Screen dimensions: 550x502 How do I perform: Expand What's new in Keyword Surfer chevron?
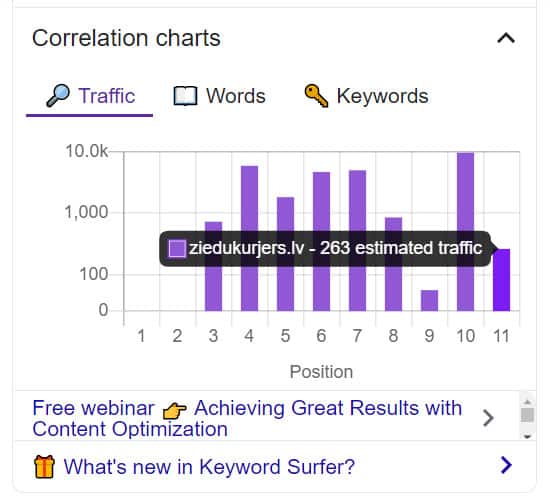tap(506, 465)
